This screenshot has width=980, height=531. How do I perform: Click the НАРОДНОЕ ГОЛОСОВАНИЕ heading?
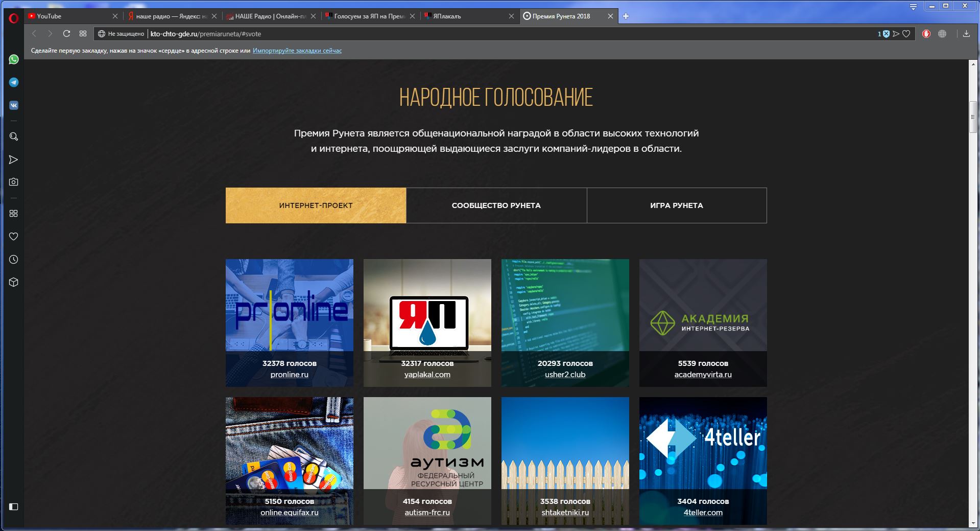(x=496, y=97)
